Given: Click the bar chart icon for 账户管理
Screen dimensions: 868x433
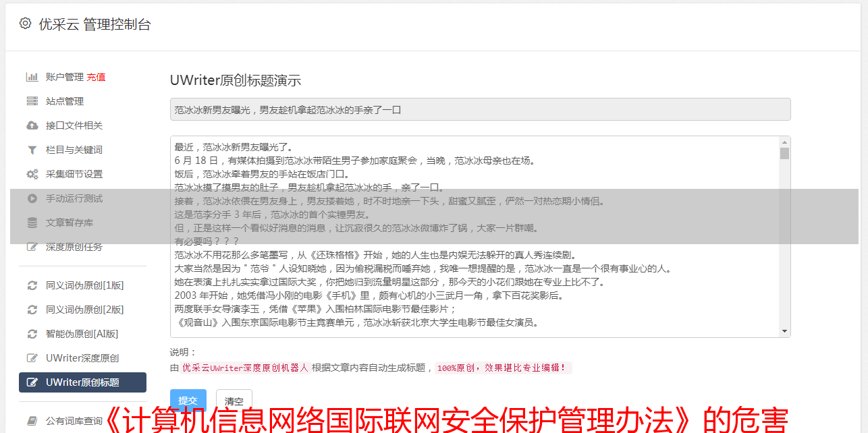Looking at the screenshot, I should click(32, 77).
